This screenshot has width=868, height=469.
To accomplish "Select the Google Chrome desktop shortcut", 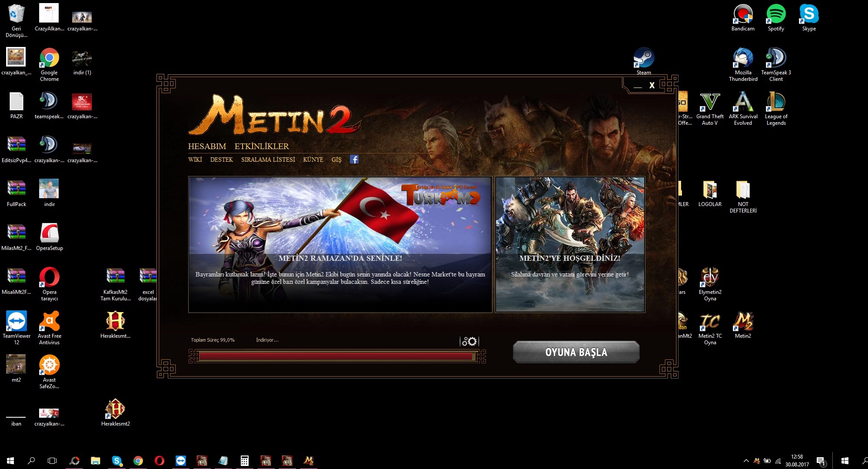I will 50,64.
